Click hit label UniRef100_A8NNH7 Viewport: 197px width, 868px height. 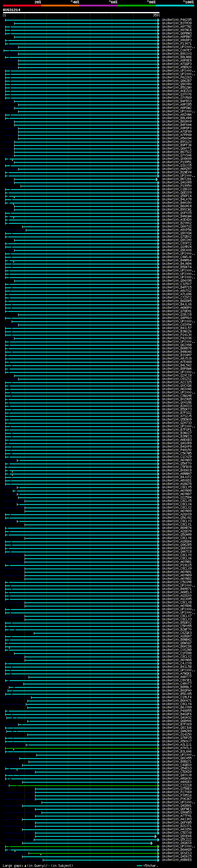pyautogui.click(x=176, y=474)
